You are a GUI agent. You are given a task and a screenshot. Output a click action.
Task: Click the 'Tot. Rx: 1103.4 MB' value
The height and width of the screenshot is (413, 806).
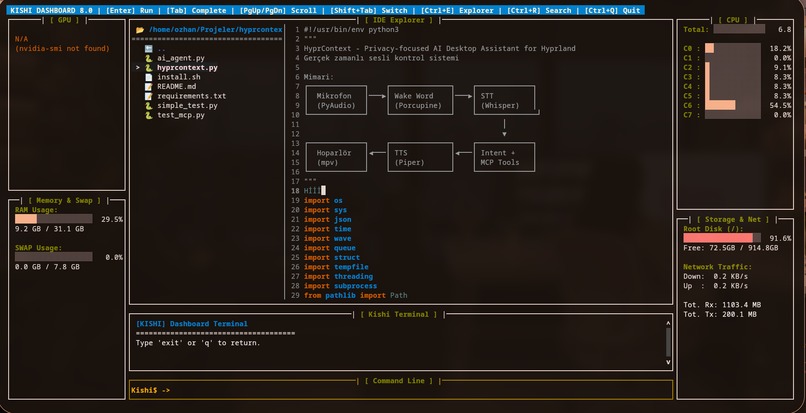coord(720,305)
